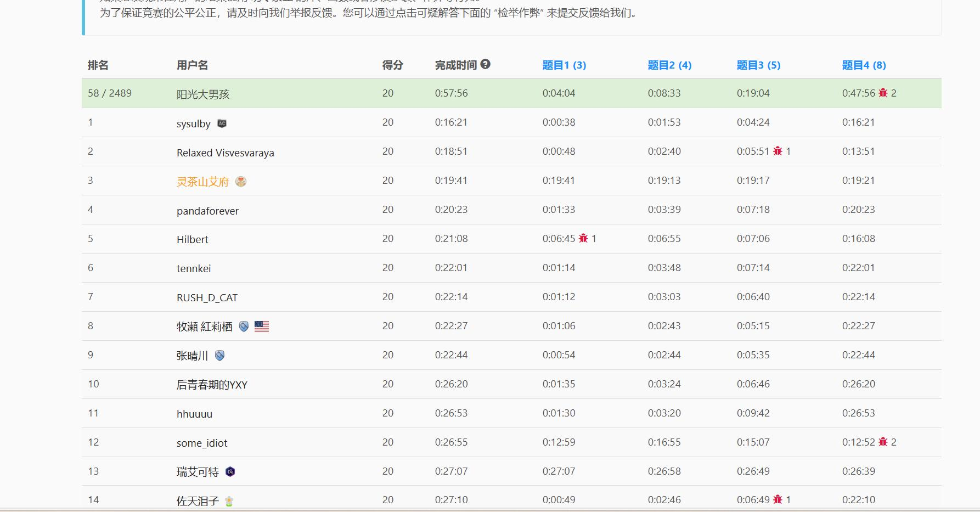Click tennkei's 题目3 time 0:07:14

pos(753,268)
